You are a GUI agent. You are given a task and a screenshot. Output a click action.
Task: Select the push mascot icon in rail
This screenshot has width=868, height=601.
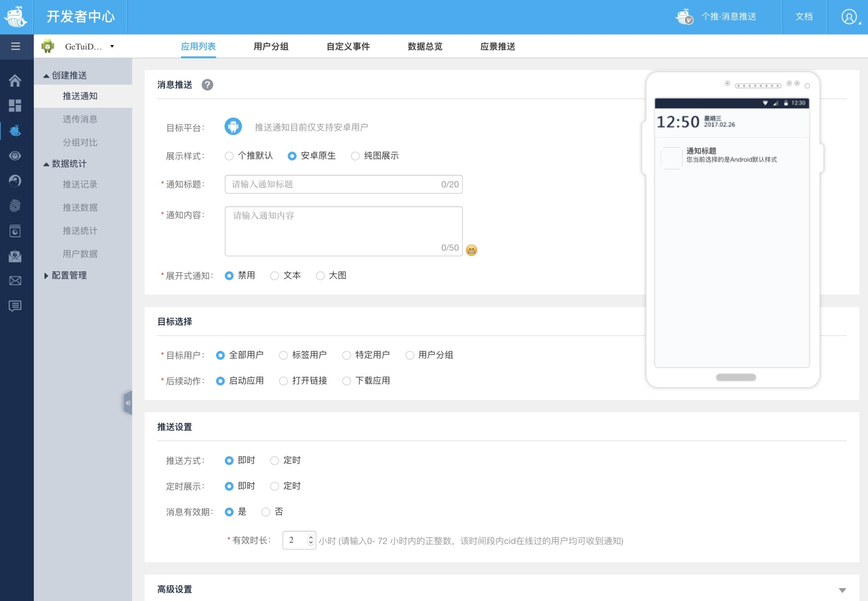15,130
